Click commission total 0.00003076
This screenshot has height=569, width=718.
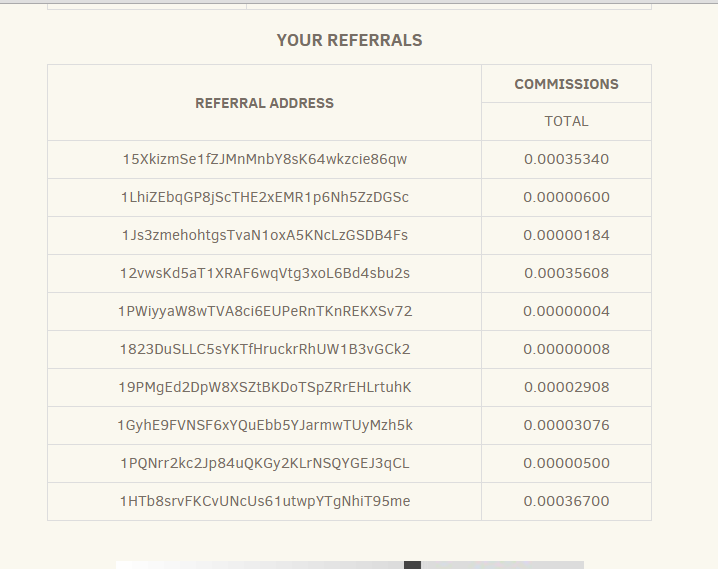point(566,426)
